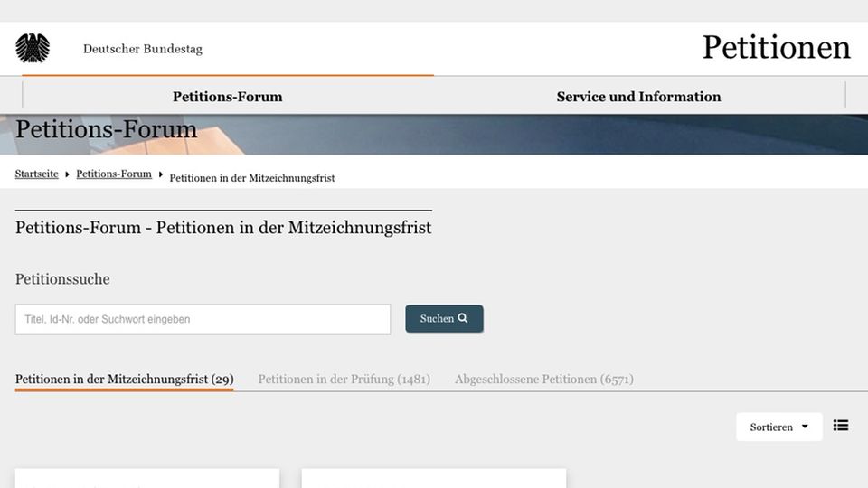Viewport: 868px width, 488px height.
Task: Open the Petitions-Forum main navigation menu
Action: tap(227, 97)
